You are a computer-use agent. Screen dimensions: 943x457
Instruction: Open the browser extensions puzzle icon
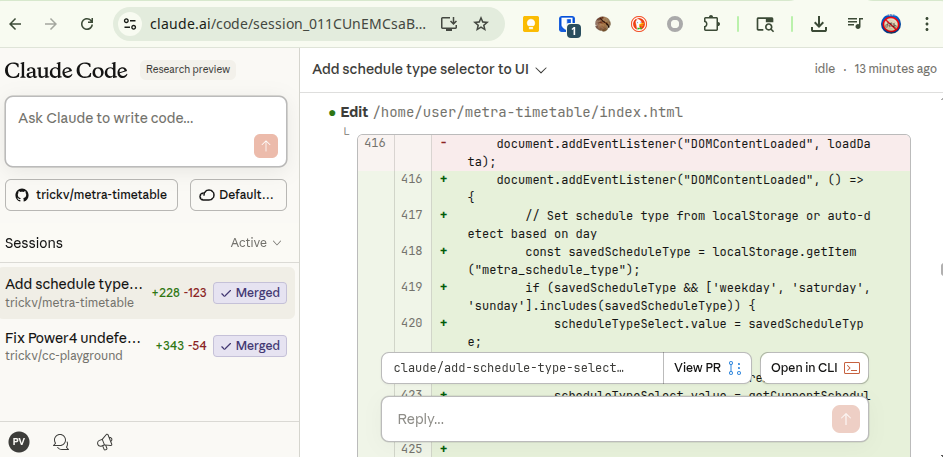coord(711,24)
